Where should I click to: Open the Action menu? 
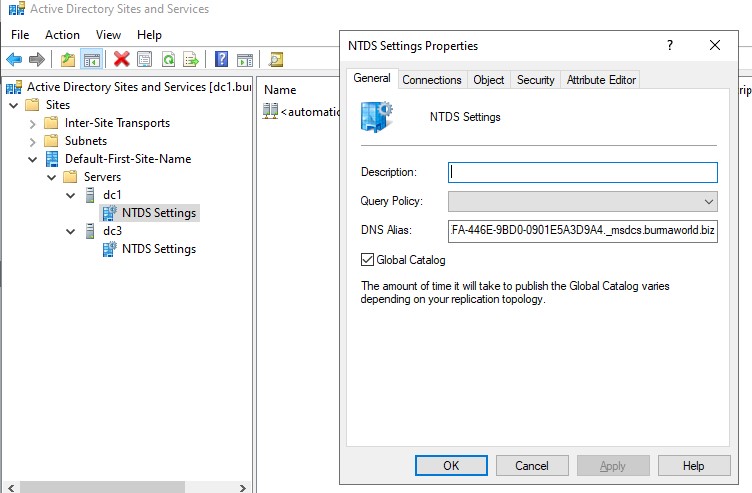coord(62,35)
